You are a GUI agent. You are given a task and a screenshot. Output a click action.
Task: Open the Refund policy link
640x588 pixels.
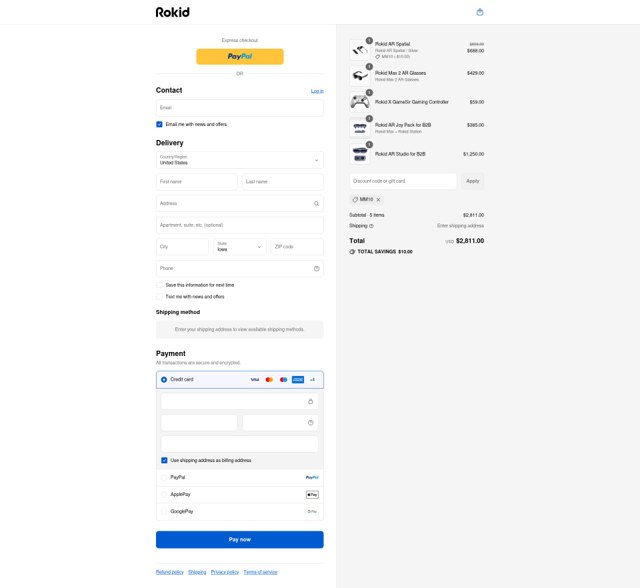point(169,572)
